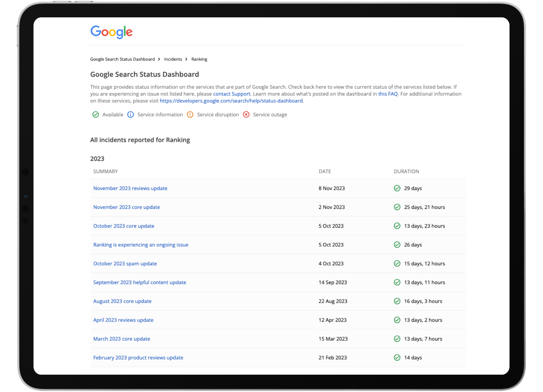
Task: Click the 16 days, 3 hours duration text
Action: point(423,301)
